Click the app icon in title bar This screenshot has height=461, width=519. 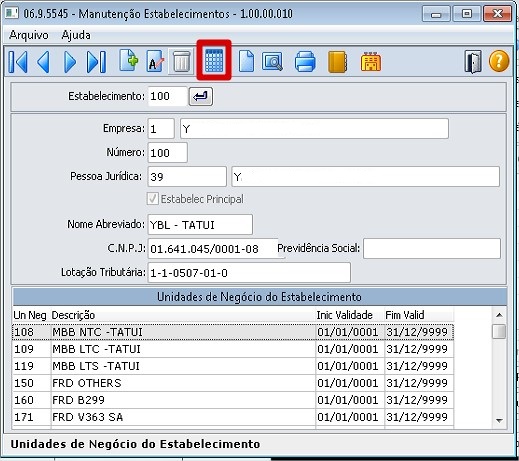click(x=12, y=13)
